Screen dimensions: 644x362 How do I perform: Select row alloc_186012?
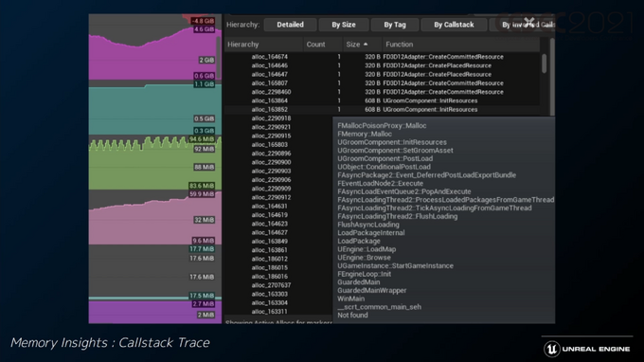tap(269, 259)
